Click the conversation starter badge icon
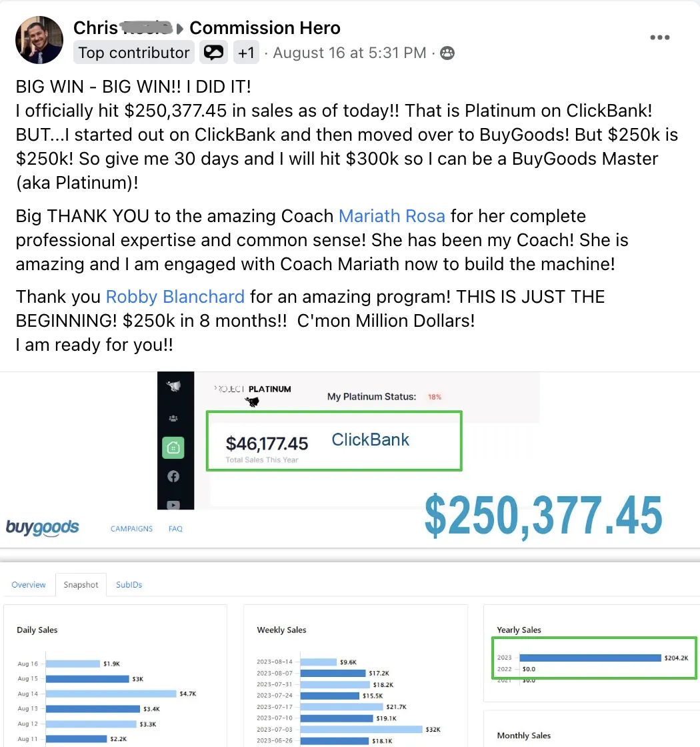 pos(213,53)
